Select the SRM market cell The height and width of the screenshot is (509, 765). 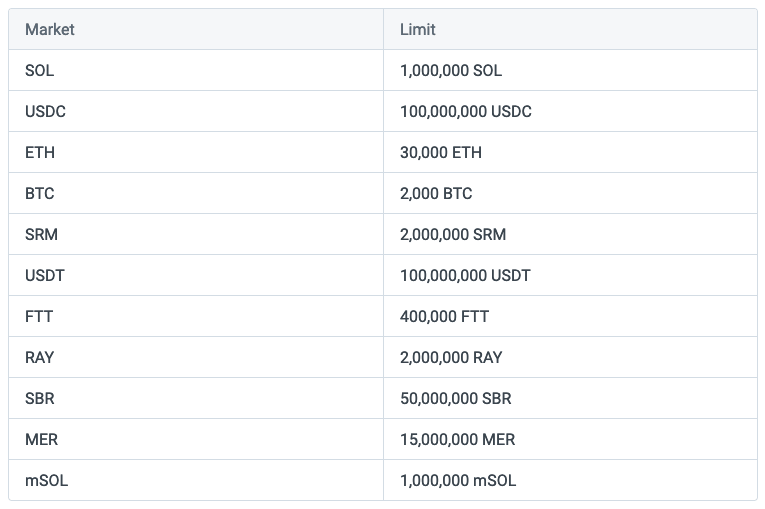tap(196, 234)
